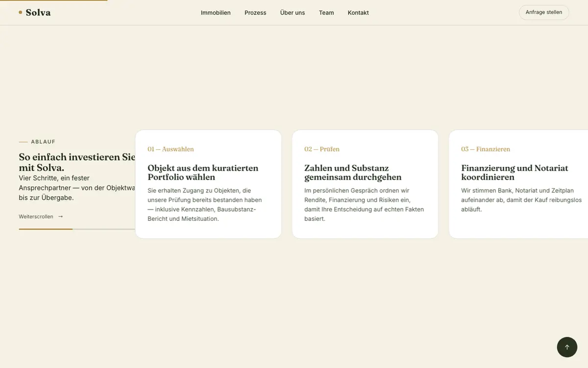Click heading 'Objekt aus dem kuratierten Portfolio wählen'
The width and height of the screenshot is (588, 368).
coord(203,172)
